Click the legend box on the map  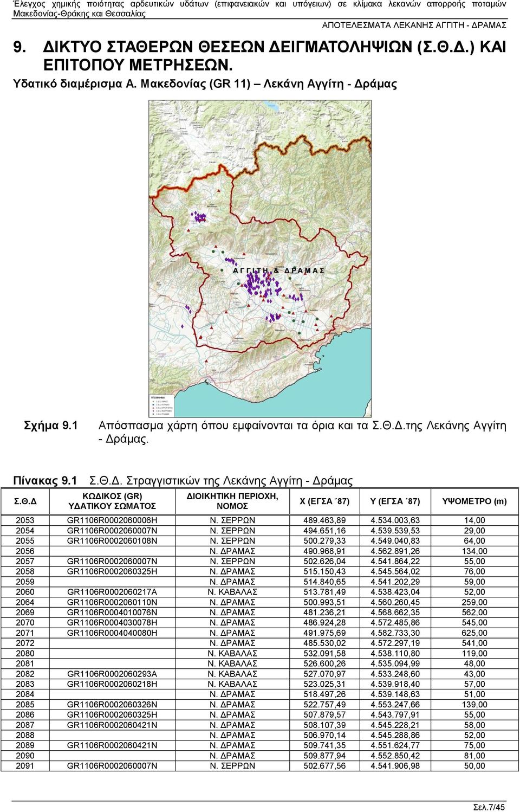163,405
